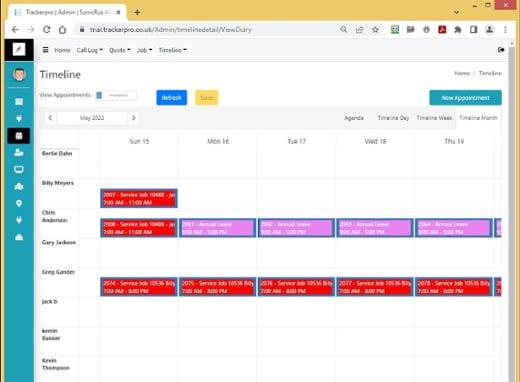The image size is (520, 382).
Task: Open Chris Anderson Monday Annual Leave block
Action: pyautogui.click(x=218, y=228)
